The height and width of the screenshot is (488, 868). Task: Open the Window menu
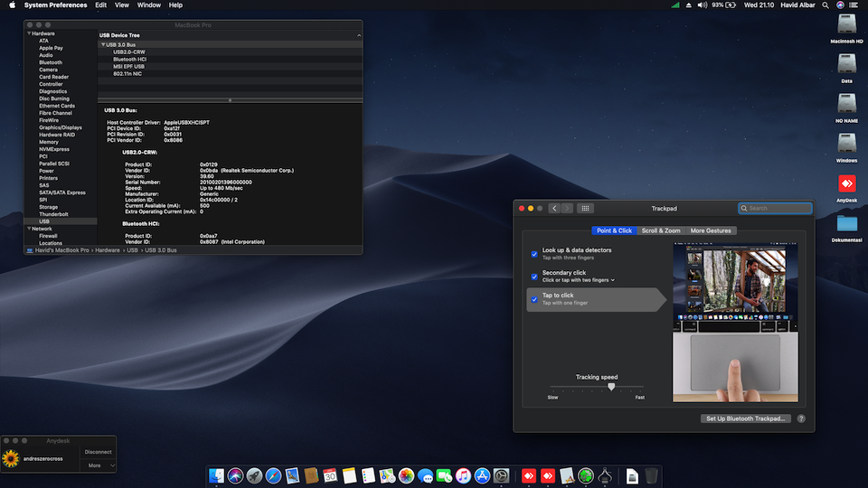(x=149, y=5)
